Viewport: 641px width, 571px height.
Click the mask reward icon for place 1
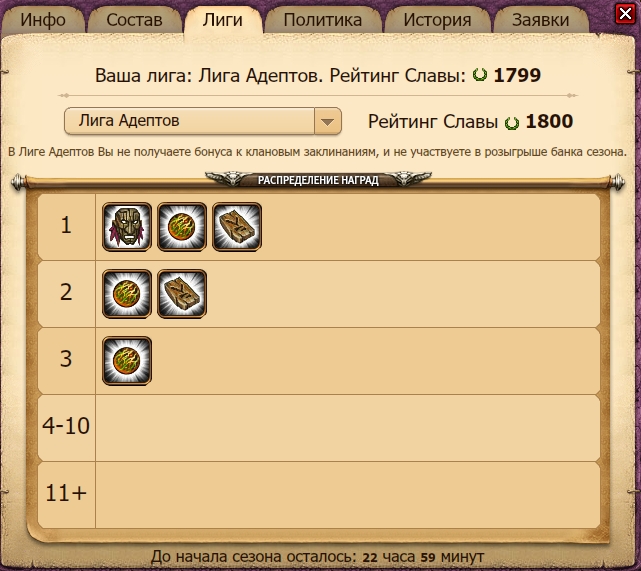(x=127, y=226)
